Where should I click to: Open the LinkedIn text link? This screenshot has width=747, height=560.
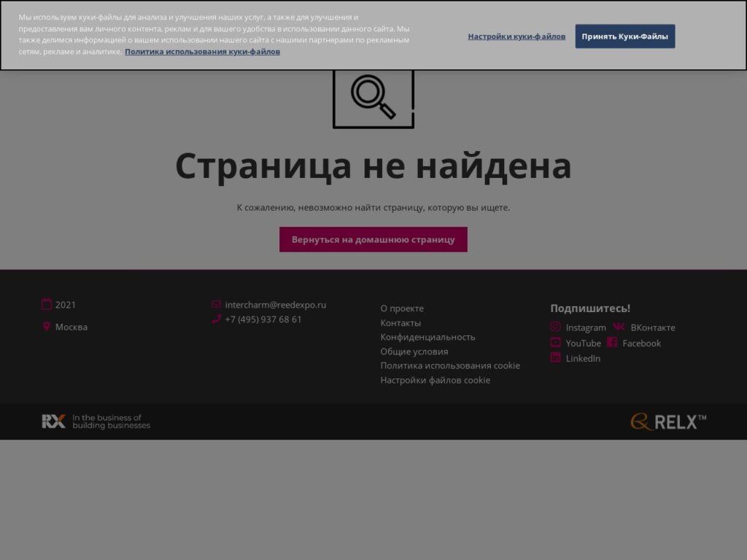[x=583, y=359]
